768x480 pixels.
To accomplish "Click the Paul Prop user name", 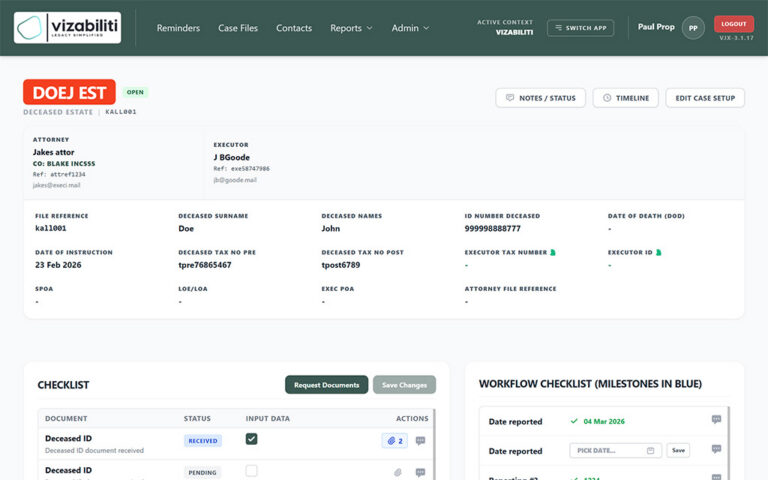I will click(x=656, y=27).
